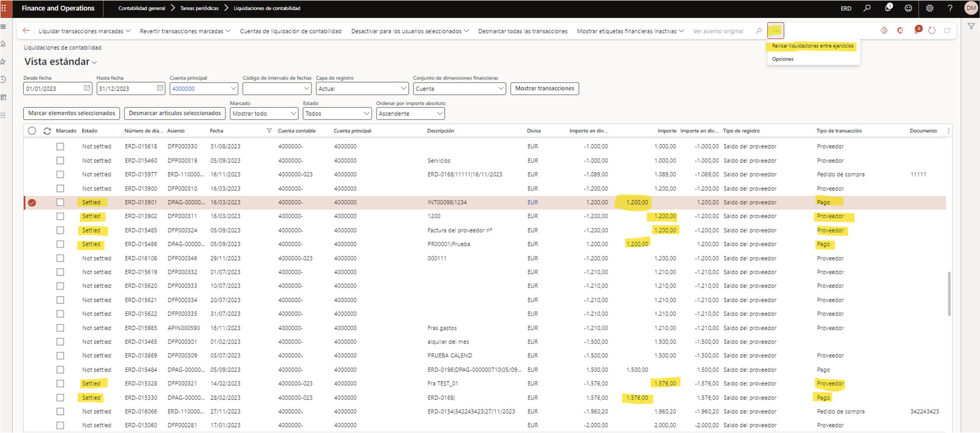Expand the Cuenta principal dropdown
This screenshot has height=433, width=980.
pyautogui.click(x=233, y=88)
